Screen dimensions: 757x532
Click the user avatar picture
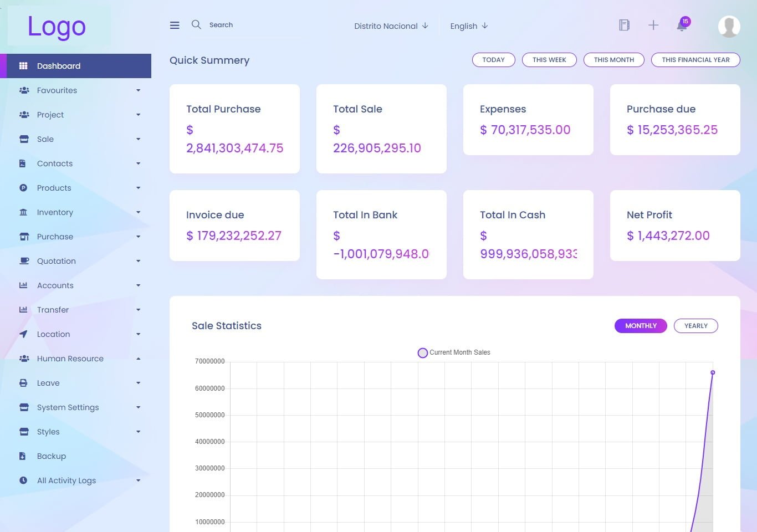pos(729,27)
